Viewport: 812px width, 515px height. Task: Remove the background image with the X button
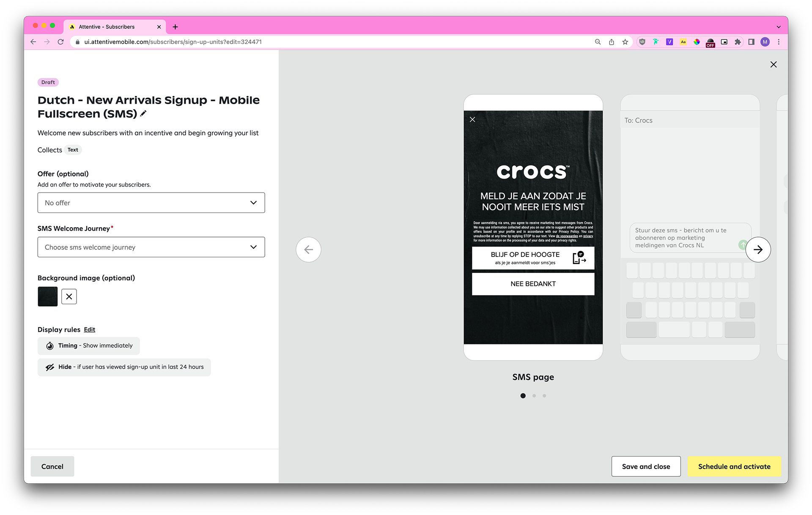pyautogui.click(x=69, y=297)
